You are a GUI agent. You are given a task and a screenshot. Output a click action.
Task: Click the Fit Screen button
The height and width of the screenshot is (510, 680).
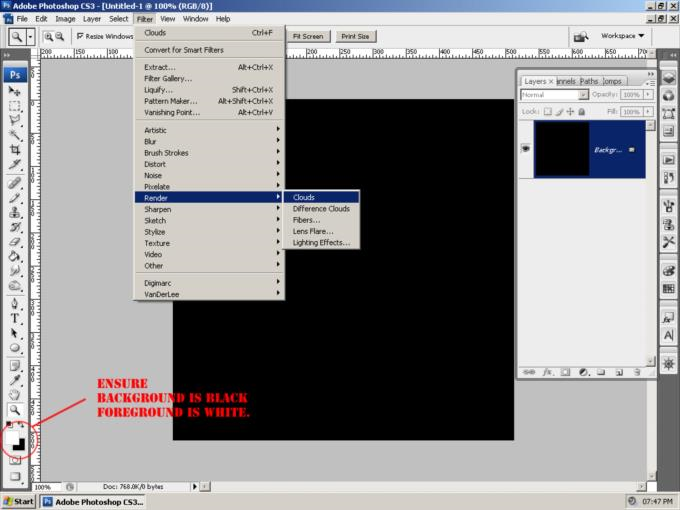[x=308, y=36]
